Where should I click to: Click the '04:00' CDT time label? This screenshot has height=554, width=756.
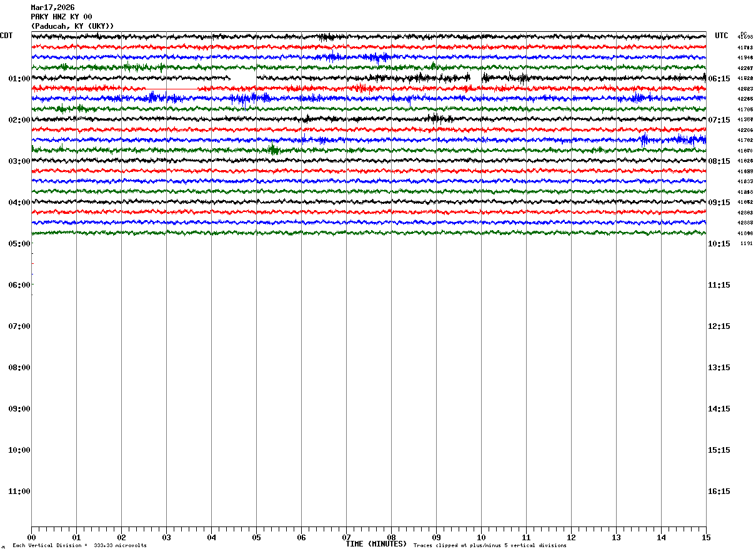(19, 203)
